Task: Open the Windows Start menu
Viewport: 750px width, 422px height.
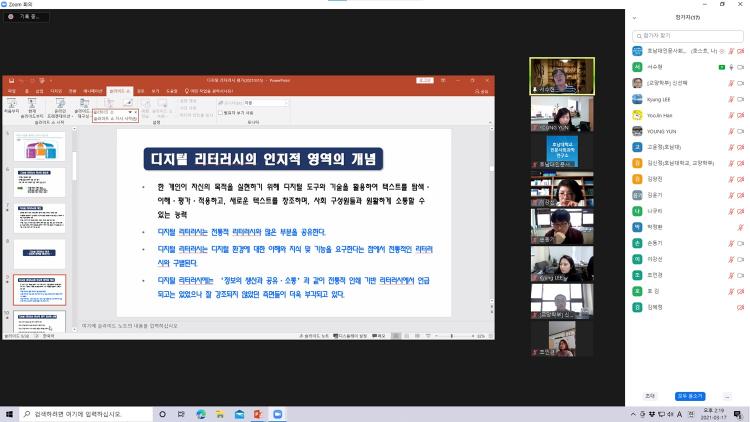Action: coord(10,413)
